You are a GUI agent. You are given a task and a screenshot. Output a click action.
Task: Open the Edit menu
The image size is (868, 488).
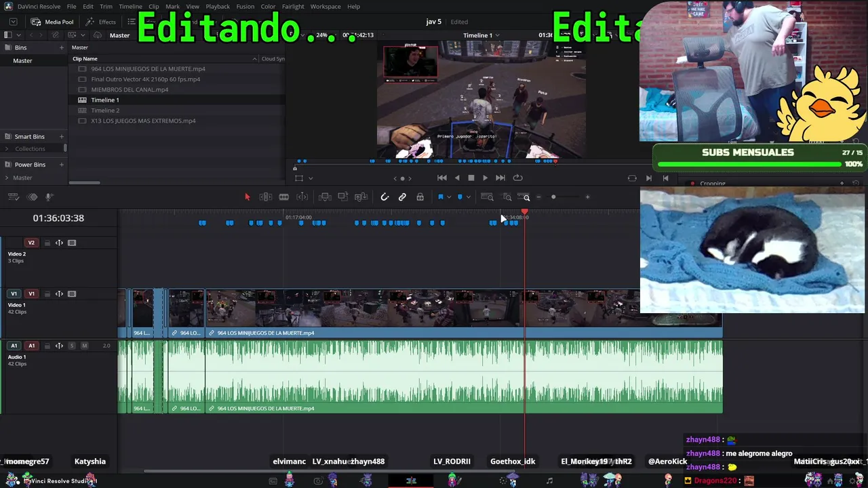(x=88, y=7)
